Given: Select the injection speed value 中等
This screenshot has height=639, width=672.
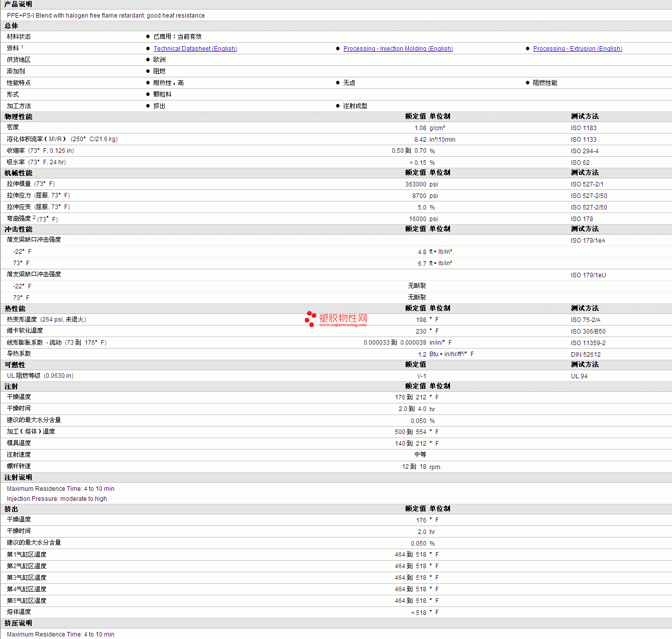Looking at the screenshot, I should 420,455.
